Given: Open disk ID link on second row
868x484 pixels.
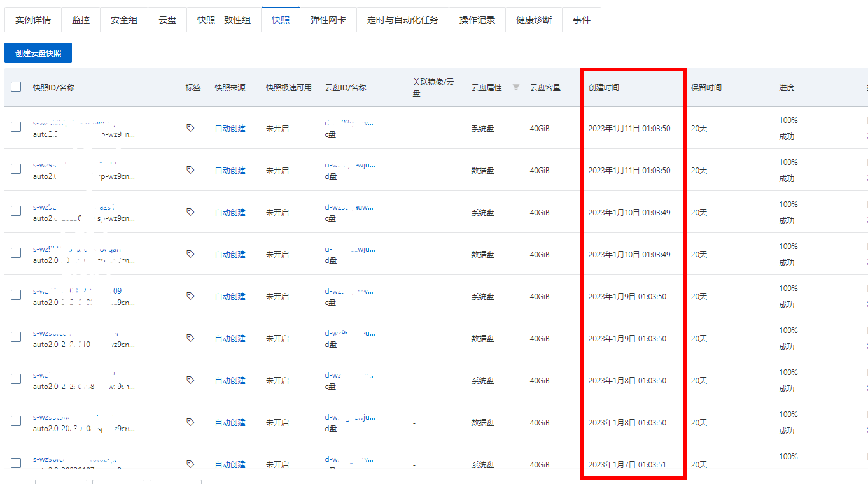Looking at the screenshot, I should [350, 165].
